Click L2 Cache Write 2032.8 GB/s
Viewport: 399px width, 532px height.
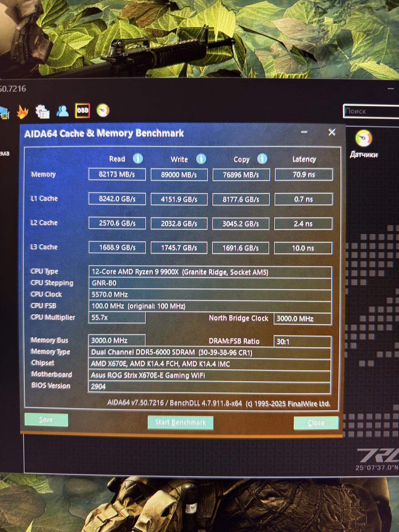(179, 224)
